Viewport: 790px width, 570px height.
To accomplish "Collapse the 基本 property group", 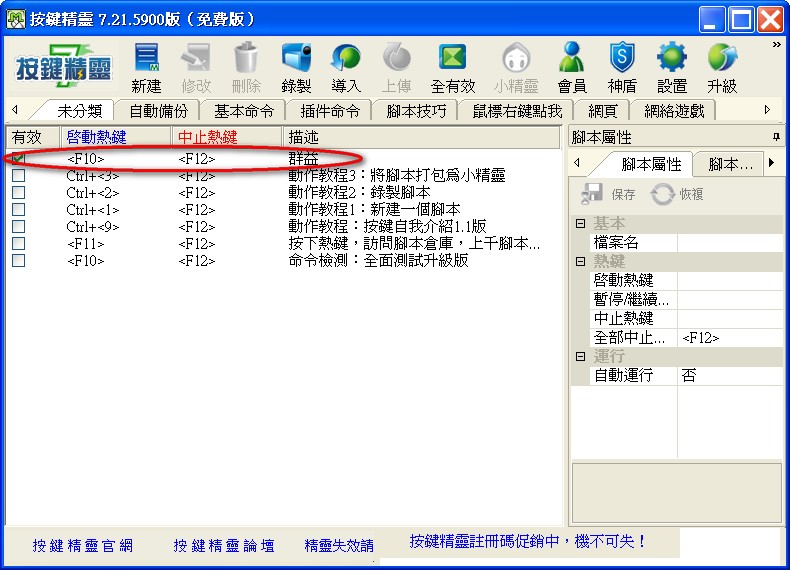I will coord(580,223).
